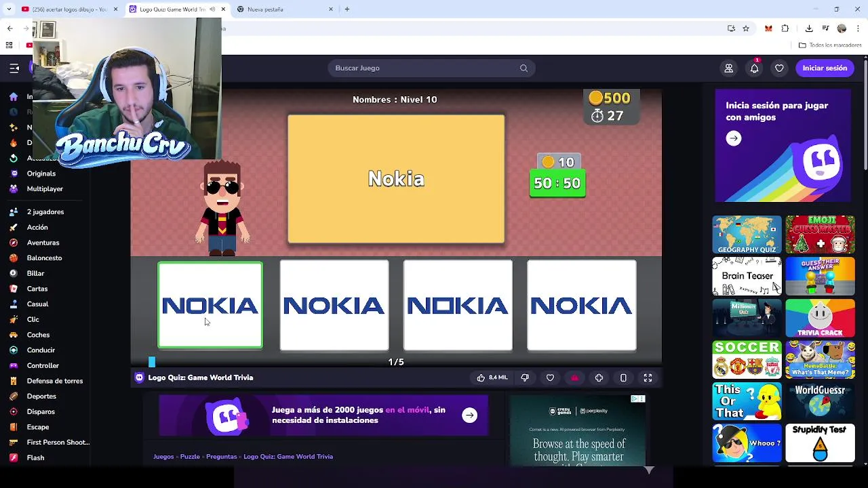Select Logo Quiz: Game World Trivia tab
The height and width of the screenshot is (488, 868).
tap(178, 9)
